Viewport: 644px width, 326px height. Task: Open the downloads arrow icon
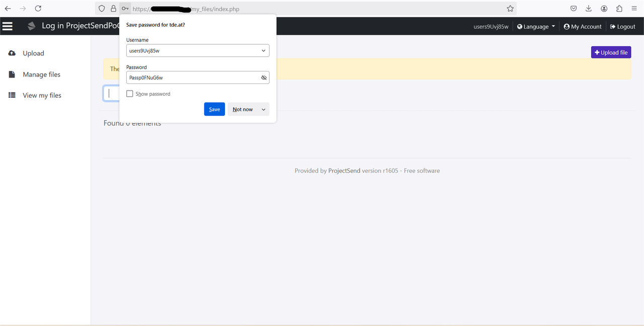(589, 9)
